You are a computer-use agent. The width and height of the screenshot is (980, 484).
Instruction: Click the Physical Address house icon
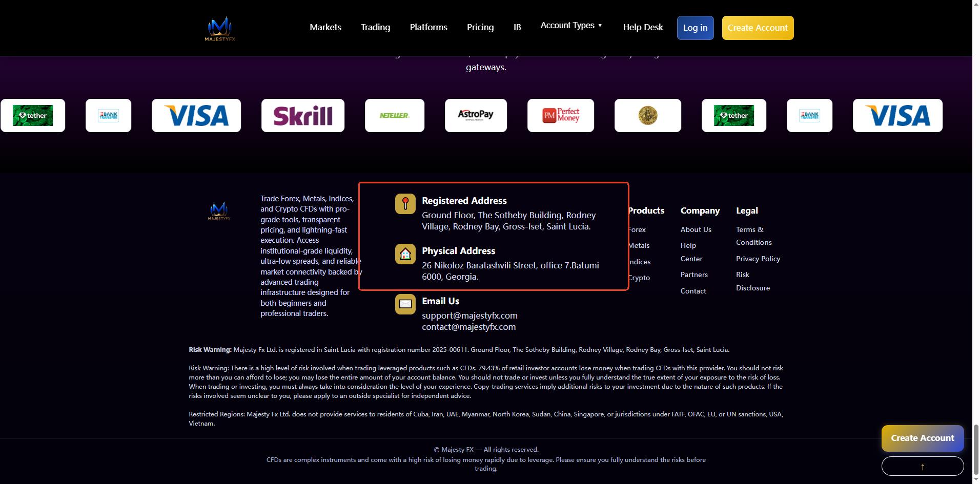[405, 254]
